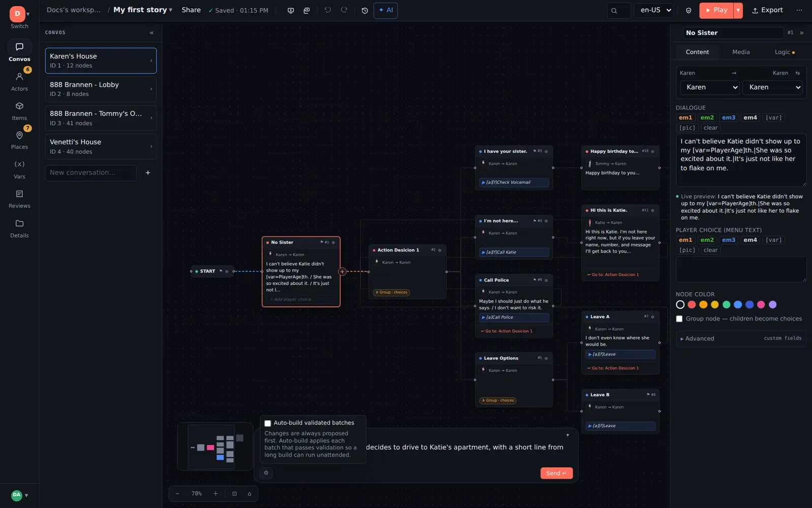Click the AI chat settings gear
Screen dimensions: 812x508
tap(266, 473)
